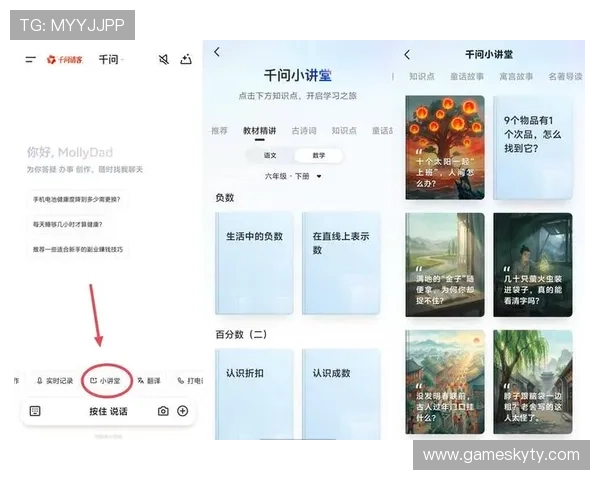The height and width of the screenshot is (480, 600).
Task: Open the 9个物品有1个次品 card
Action: 533,148
